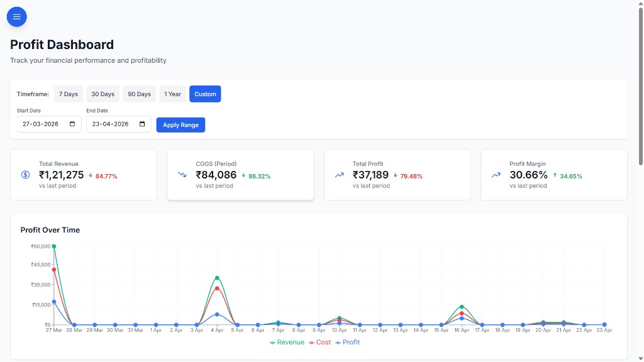
Task: Click the Total Profit value ₹37,189
Action: tap(370, 175)
